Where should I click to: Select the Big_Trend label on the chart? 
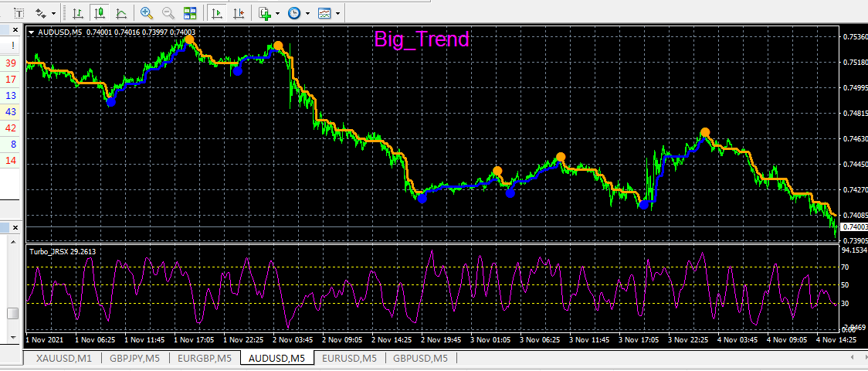pyautogui.click(x=422, y=39)
